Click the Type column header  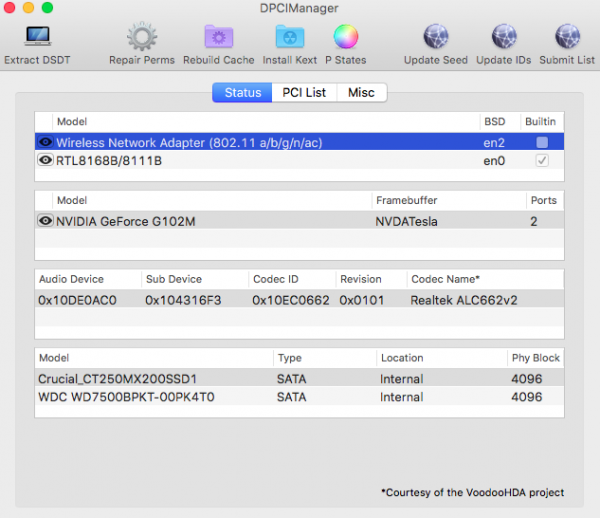pyautogui.click(x=290, y=358)
